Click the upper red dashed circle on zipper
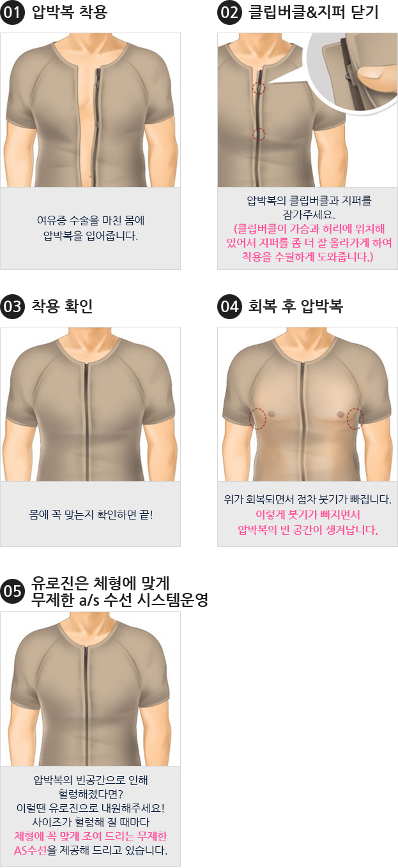This screenshot has width=398, height=868. coord(259,88)
